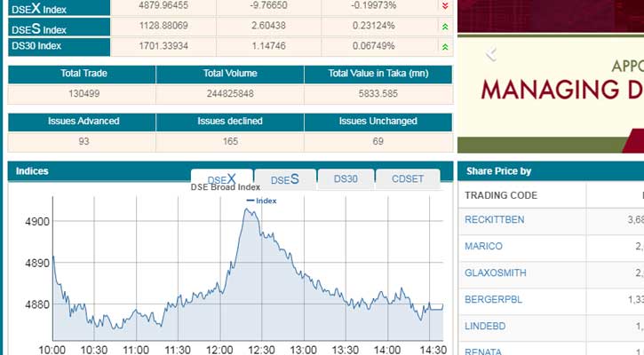Screen dimensions: 644x355
Task: Open the RECKITTBEN trading code link
Action: (x=496, y=219)
